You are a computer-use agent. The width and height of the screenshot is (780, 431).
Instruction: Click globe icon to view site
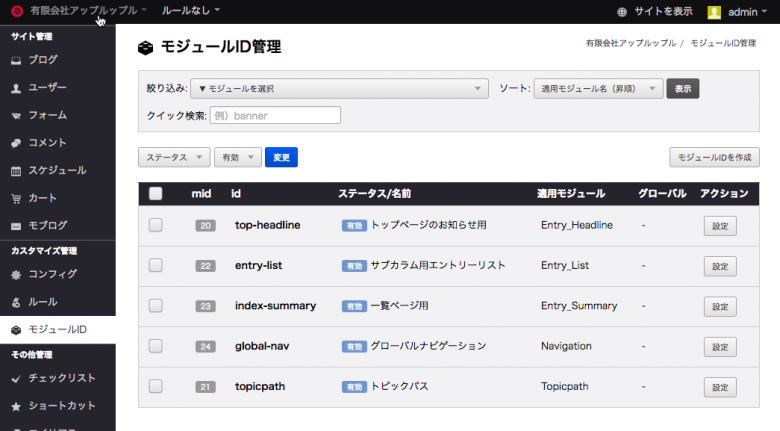623,12
